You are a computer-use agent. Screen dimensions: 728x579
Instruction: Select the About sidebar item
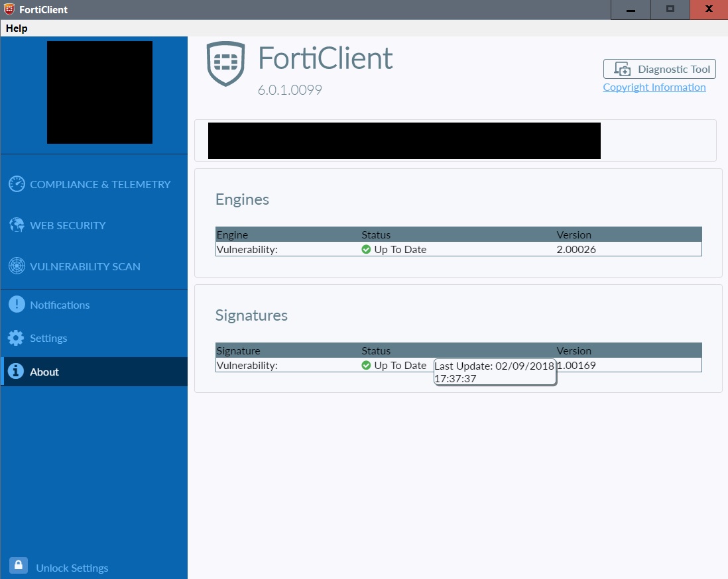coord(93,372)
